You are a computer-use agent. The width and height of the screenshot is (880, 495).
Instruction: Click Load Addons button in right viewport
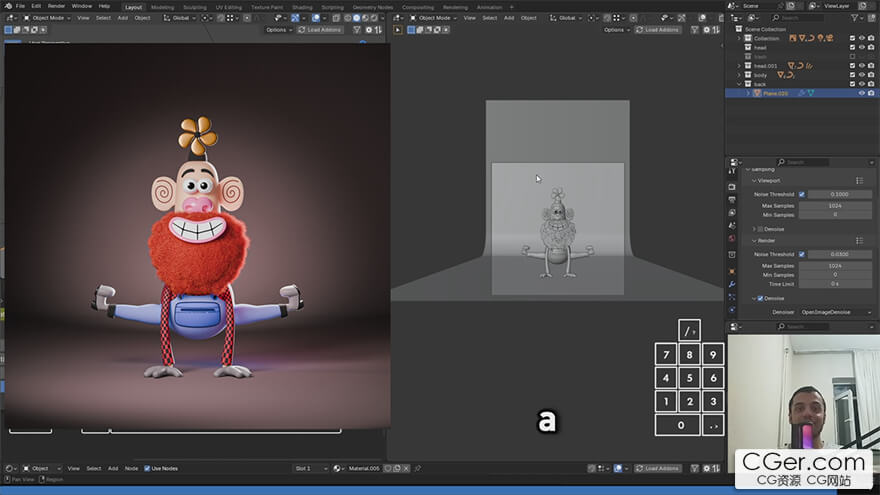coord(660,30)
